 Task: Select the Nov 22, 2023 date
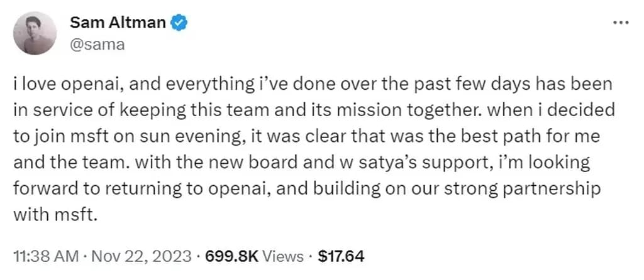click(x=141, y=256)
